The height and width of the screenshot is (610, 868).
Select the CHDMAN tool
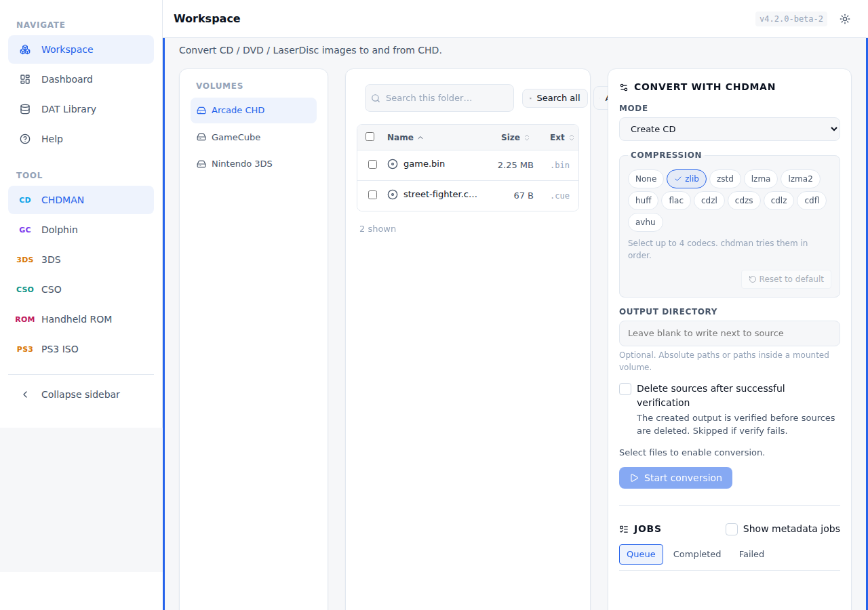pos(81,200)
